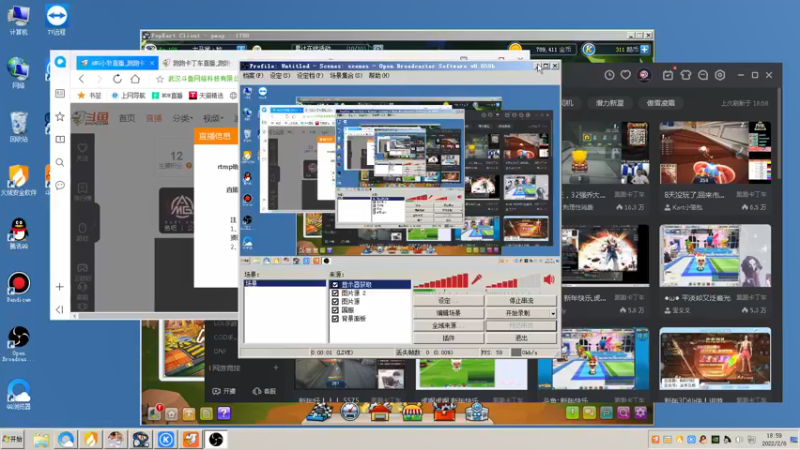This screenshot has height=450, width=800.
Task: Open Recycle Bin on desktop
Action: pyautogui.click(x=19, y=127)
